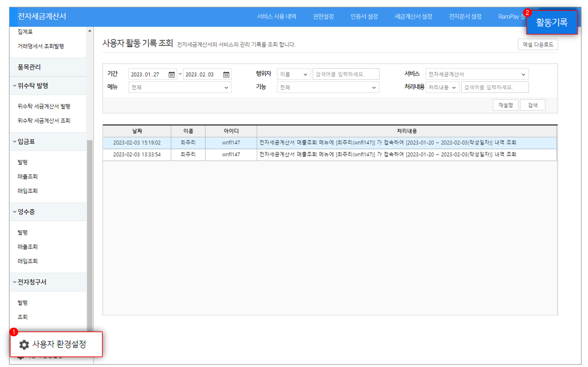Click the 재설정 button

tap(506, 105)
